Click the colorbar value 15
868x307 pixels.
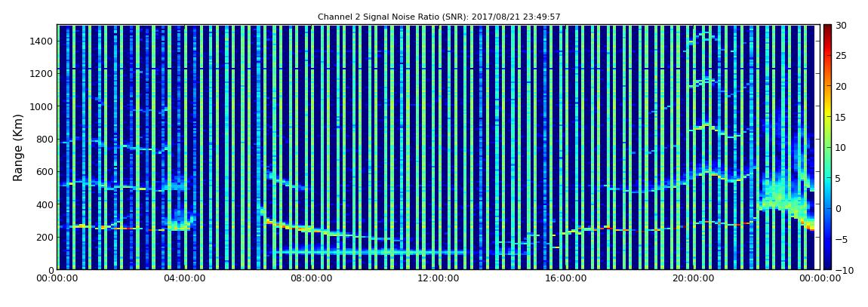[842, 117]
